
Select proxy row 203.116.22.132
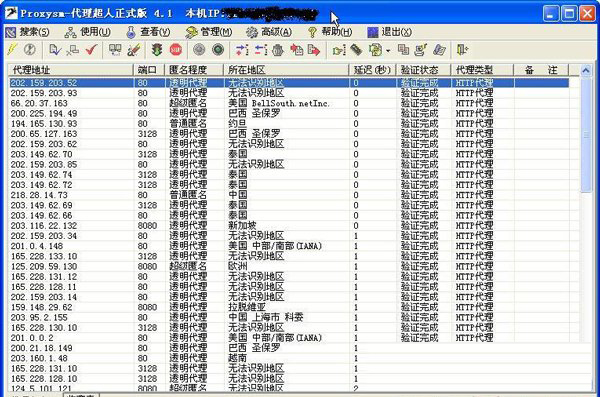click(x=289, y=225)
